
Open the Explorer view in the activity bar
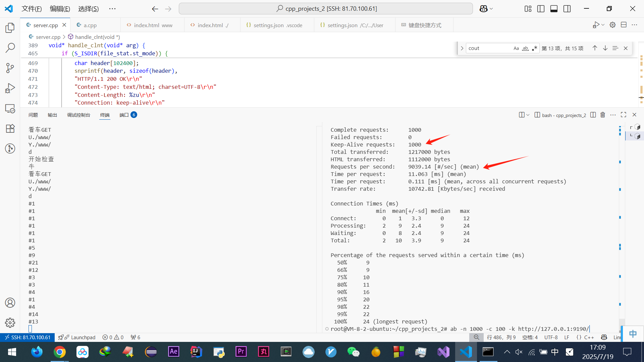[x=10, y=27]
